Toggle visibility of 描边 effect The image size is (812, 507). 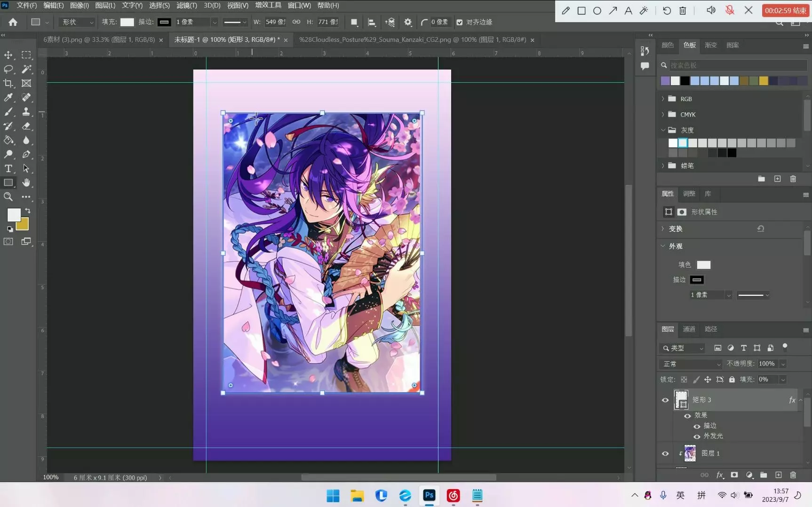697,426
